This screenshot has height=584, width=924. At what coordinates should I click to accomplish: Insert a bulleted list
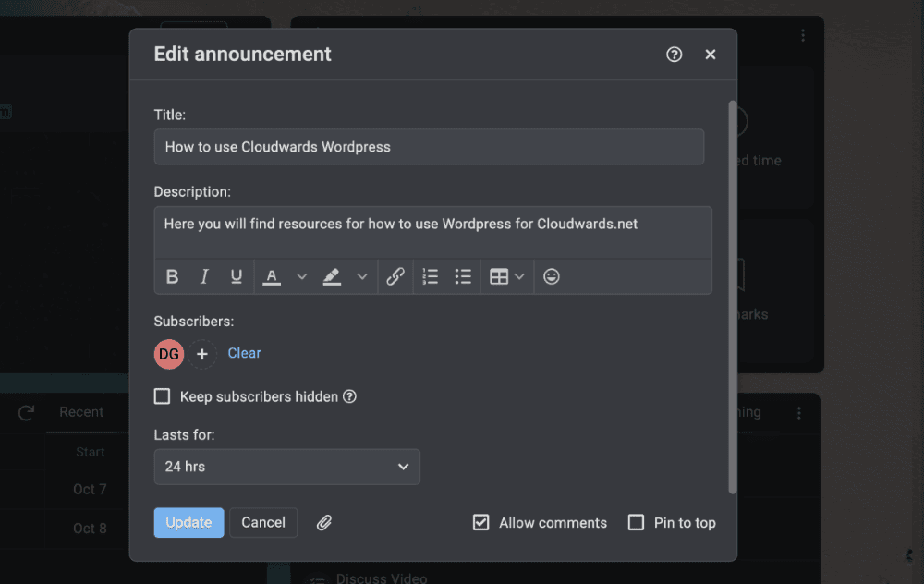pos(463,276)
